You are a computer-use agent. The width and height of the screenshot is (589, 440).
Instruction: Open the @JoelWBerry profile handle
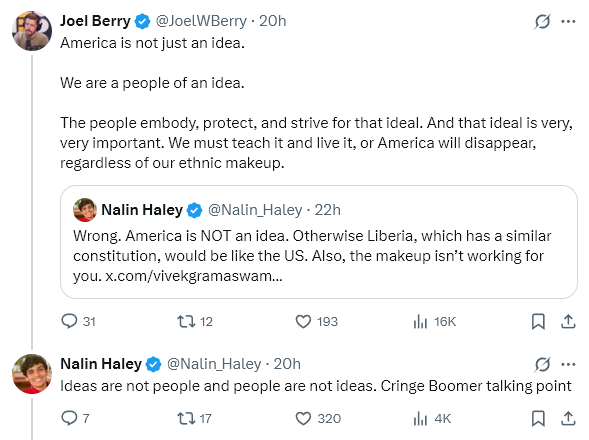coord(201,21)
